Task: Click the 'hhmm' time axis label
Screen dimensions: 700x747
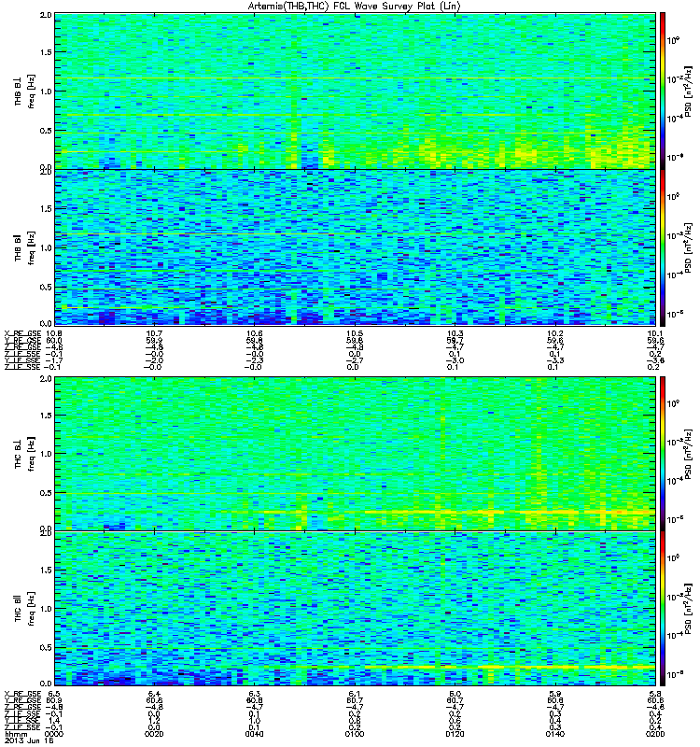Action: coord(16,734)
